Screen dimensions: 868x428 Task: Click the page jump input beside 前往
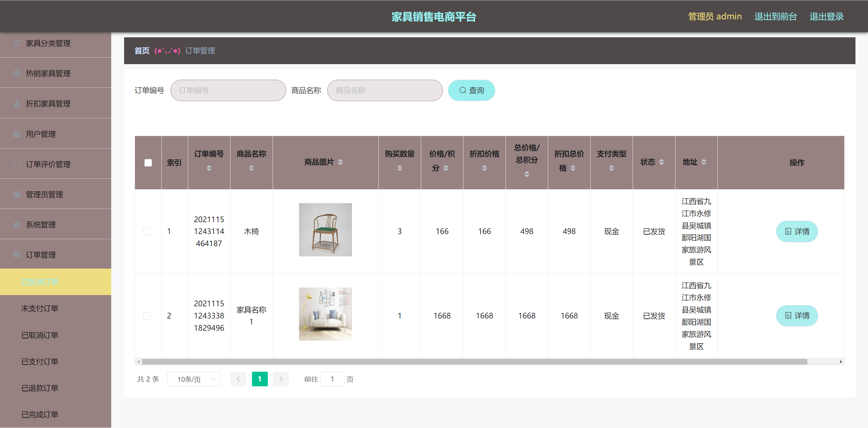332,379
